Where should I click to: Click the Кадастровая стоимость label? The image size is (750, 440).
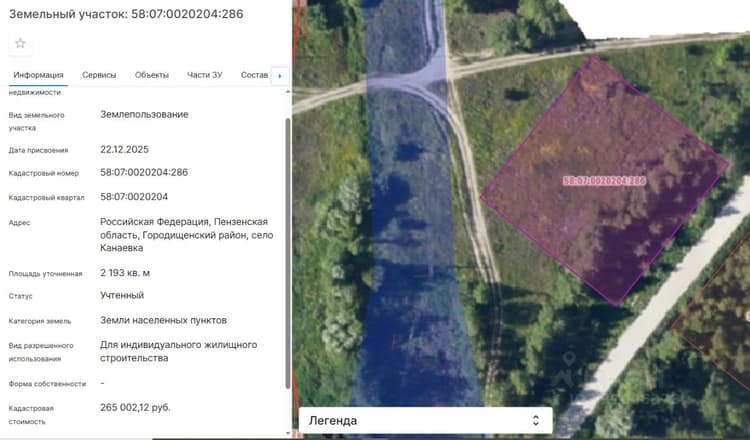point(31,415)
